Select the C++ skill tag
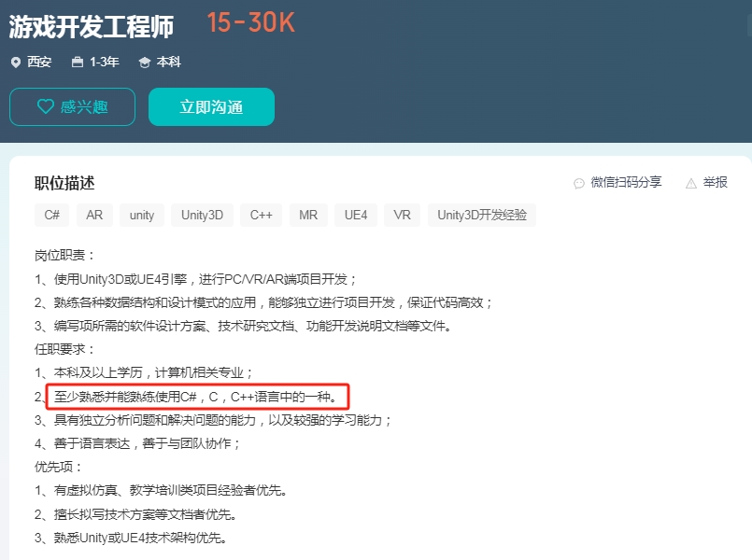752x560 pixels. [262, 215]
